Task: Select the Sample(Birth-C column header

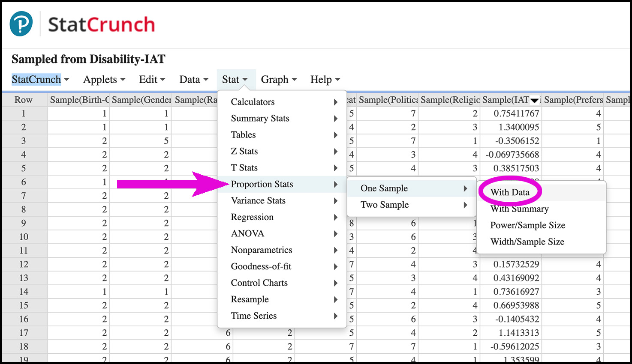Action: pyautogui.click(x=79, y=100)
